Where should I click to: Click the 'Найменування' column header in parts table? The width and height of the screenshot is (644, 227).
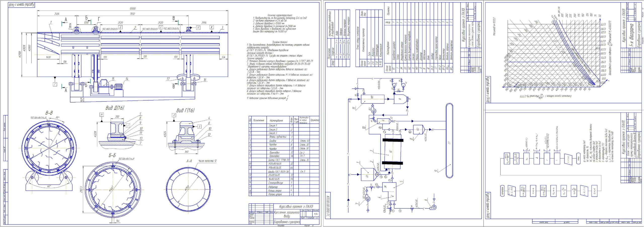click(276, 120)
